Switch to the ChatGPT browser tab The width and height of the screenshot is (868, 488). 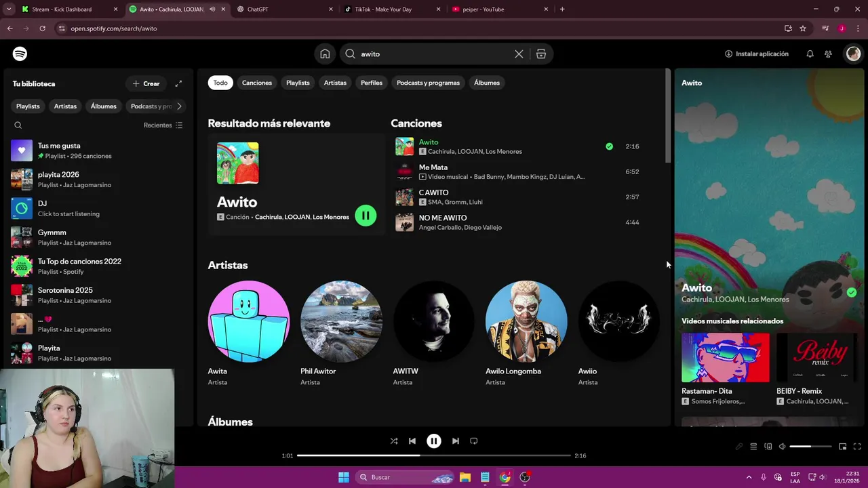coord(285,9)
